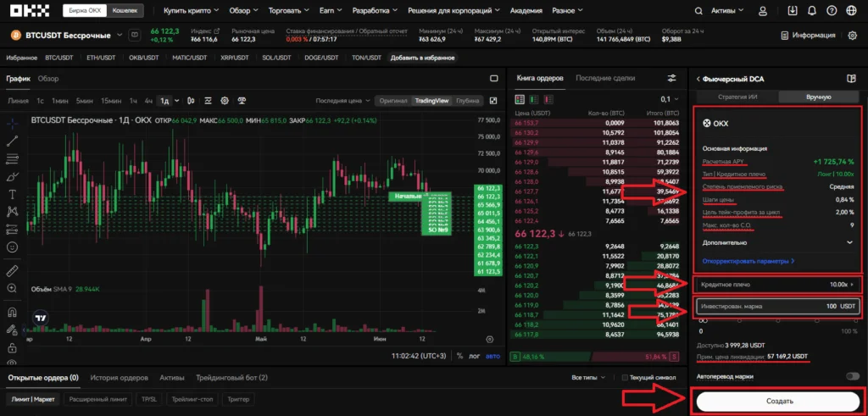Go back from Фьючерсный DCA panel
The width and height of the screenshot is (868, 416).
[x=698, y=79]
